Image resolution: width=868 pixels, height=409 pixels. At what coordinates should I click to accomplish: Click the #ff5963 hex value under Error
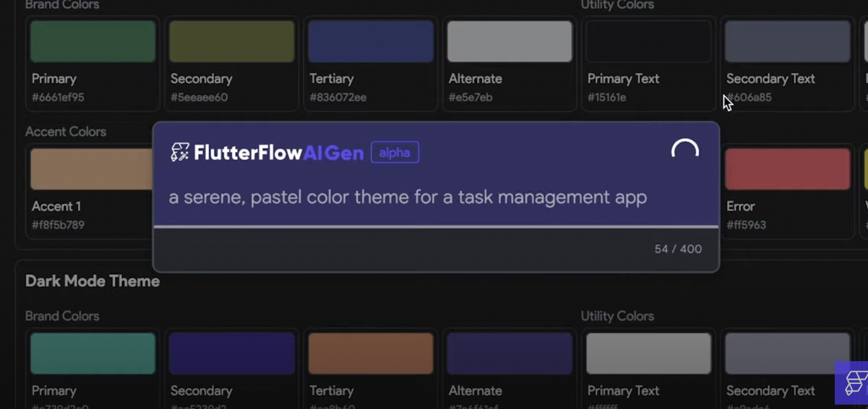(746, 225)
